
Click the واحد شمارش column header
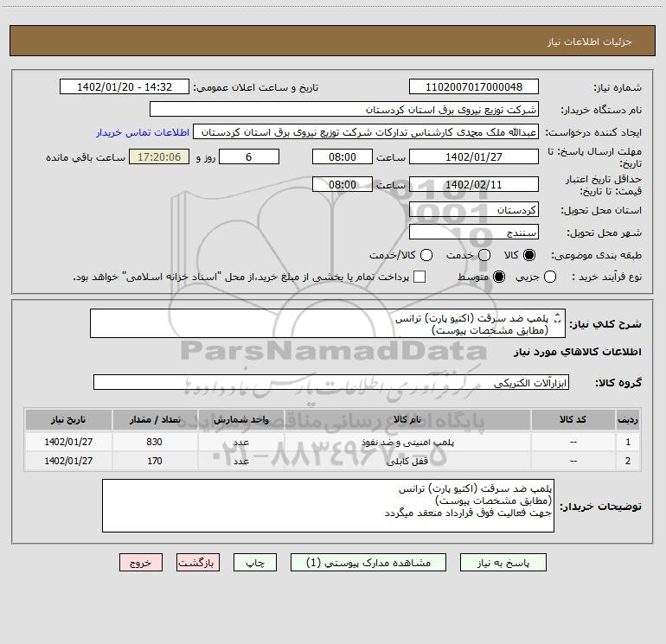coord(240,419)
